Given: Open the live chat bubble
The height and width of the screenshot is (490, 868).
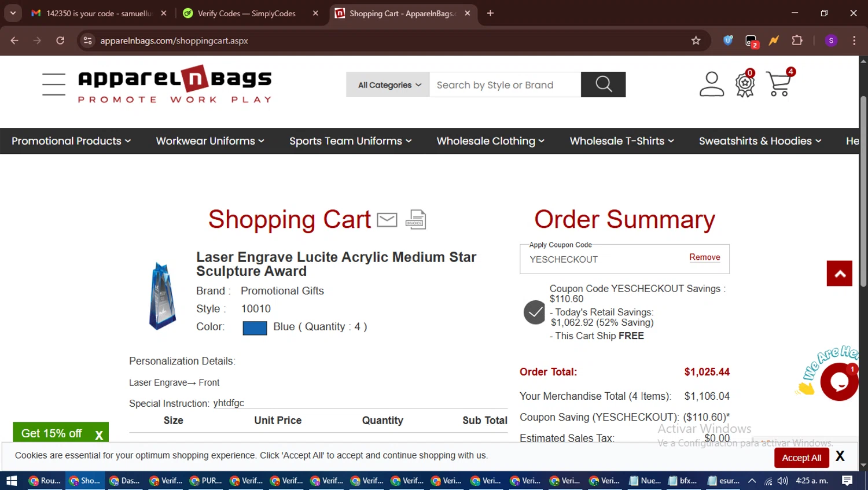Looking at the screenshot, I should [x=838, y=382].
